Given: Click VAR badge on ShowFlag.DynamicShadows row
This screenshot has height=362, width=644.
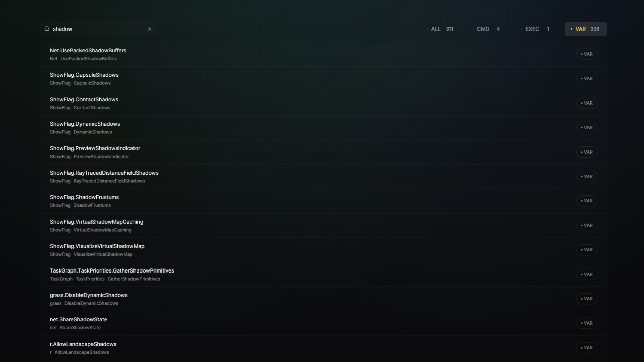Looking at the screenshot, I should (586, 127).
